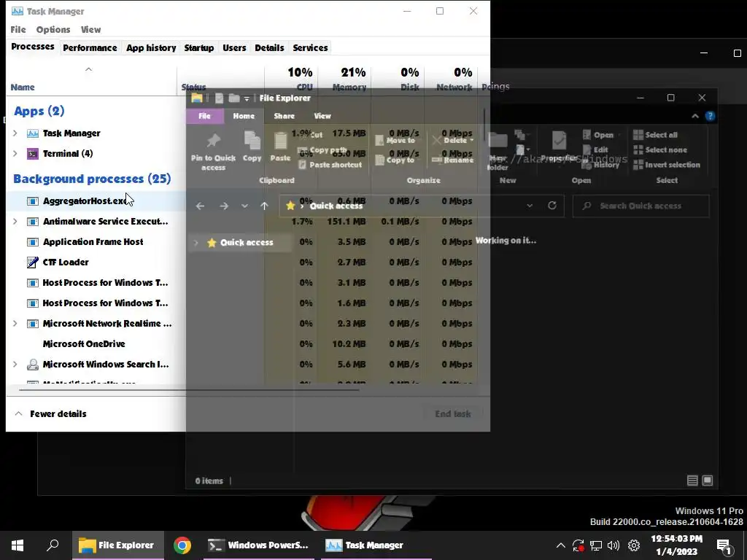Expand the Terminal (4) process group
The height and width of the screenshot is (560, 747).
click(15, 153)
